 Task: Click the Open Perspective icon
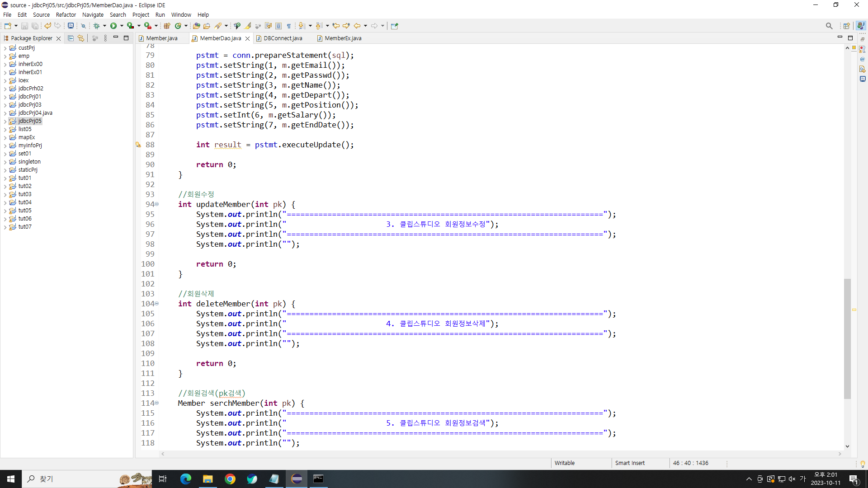click(846, 26)
